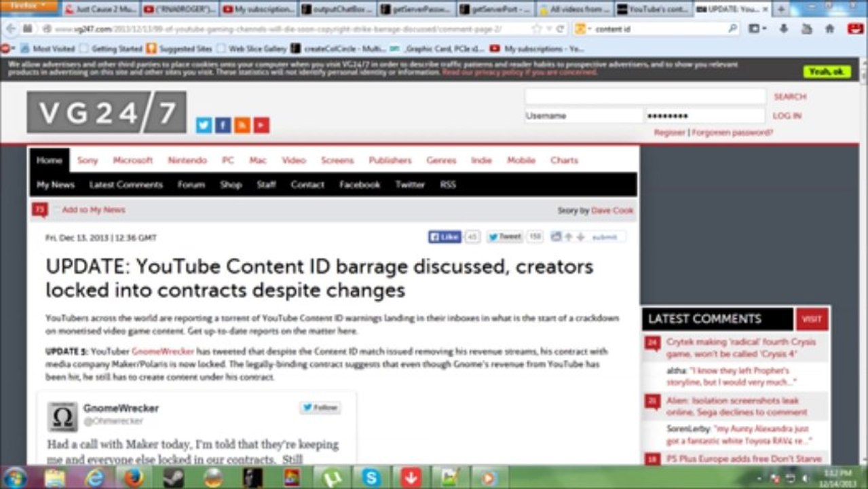Open Most Visited bookmark folder
The height and width of the screenshot is (489, 868).
(x=48, y=49)
